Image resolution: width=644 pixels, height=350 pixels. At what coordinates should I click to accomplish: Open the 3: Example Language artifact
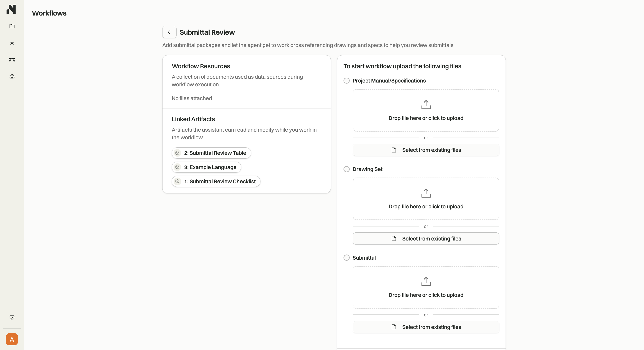(206, 167)
